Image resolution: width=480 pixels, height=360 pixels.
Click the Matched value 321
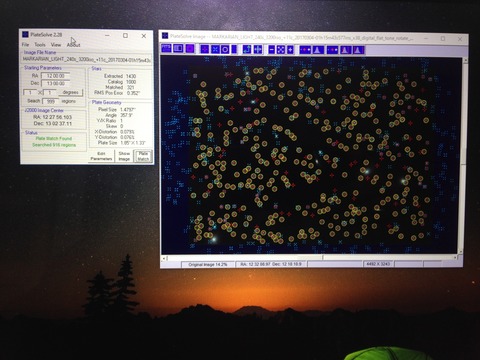pos(130,87)
